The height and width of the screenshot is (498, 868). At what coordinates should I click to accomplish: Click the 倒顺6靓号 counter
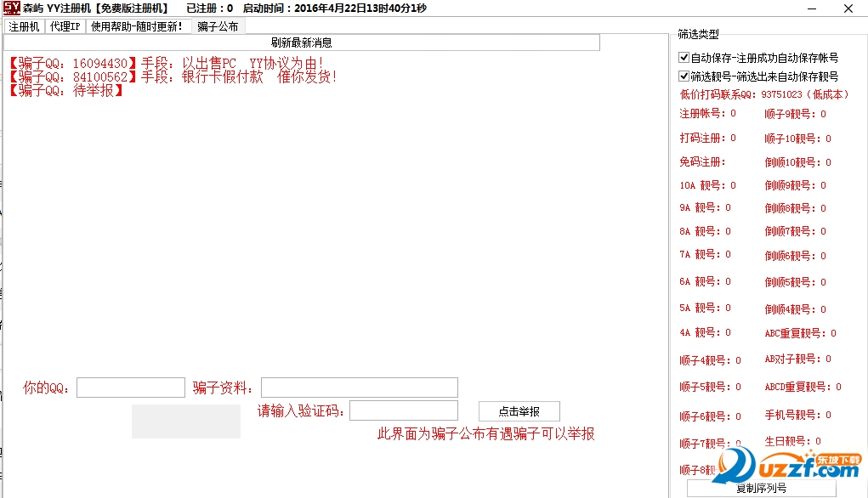(x=795, y=256)
